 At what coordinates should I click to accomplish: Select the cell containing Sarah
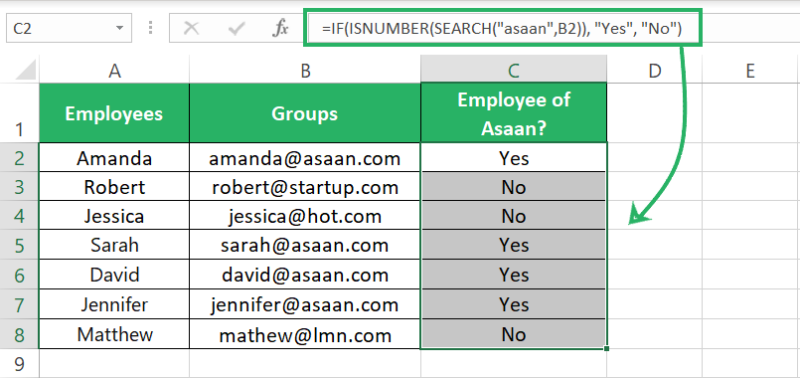point(114,245)
